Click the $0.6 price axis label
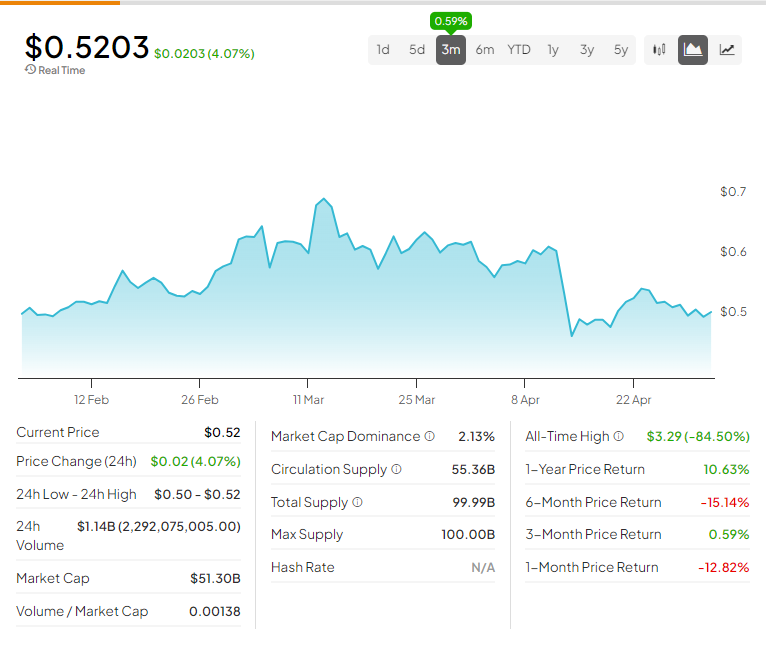 pos(733,252)
